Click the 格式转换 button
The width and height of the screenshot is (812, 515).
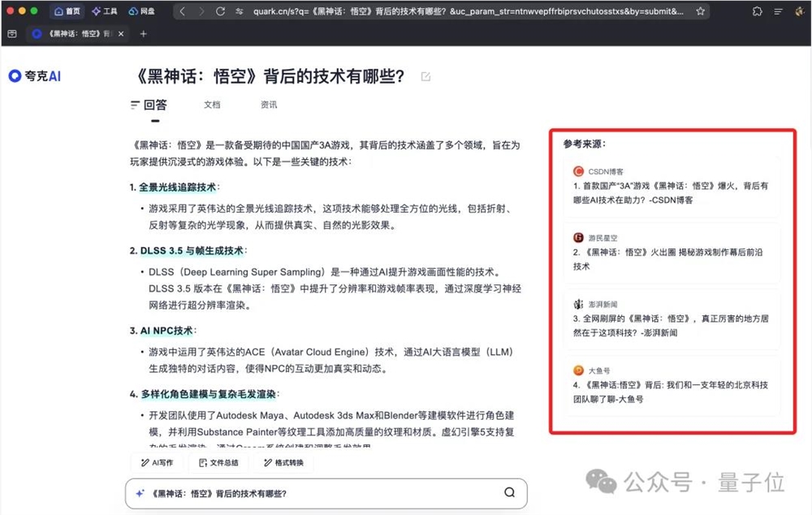[x=283, y=462]
